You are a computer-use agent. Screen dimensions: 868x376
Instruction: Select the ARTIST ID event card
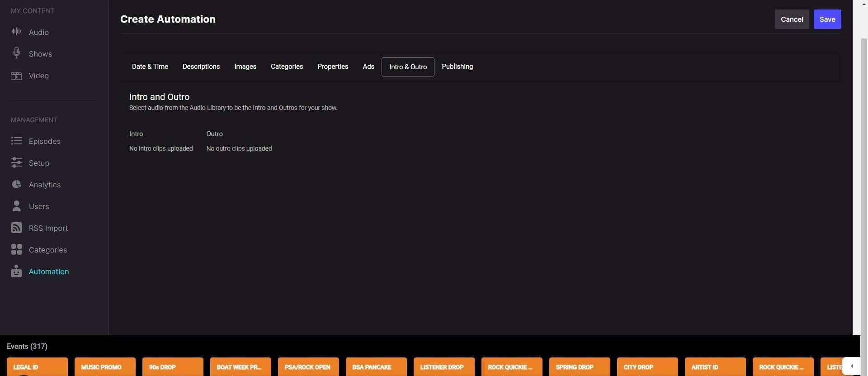point(715,367)
